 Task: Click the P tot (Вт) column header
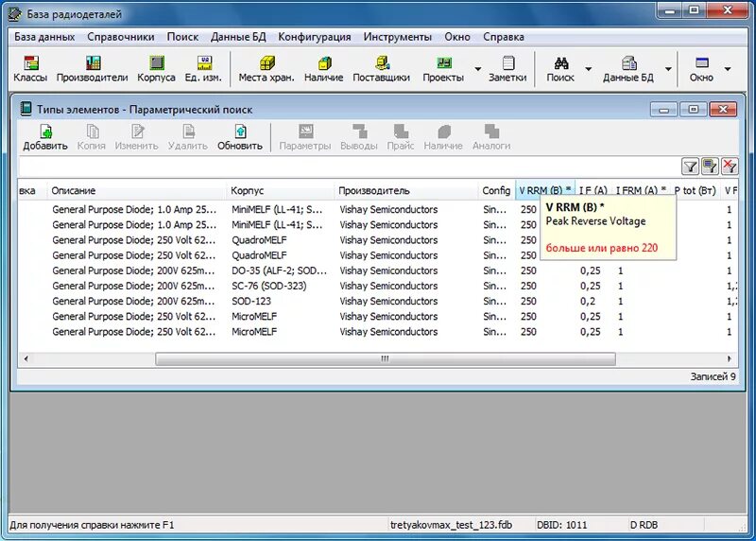696,191
